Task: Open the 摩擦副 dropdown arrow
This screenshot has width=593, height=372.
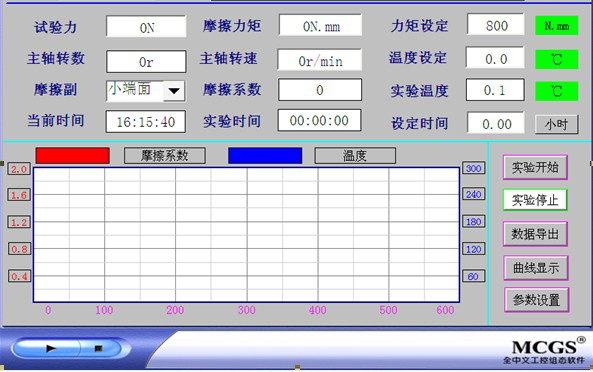Action: click(x=174, y=91)
